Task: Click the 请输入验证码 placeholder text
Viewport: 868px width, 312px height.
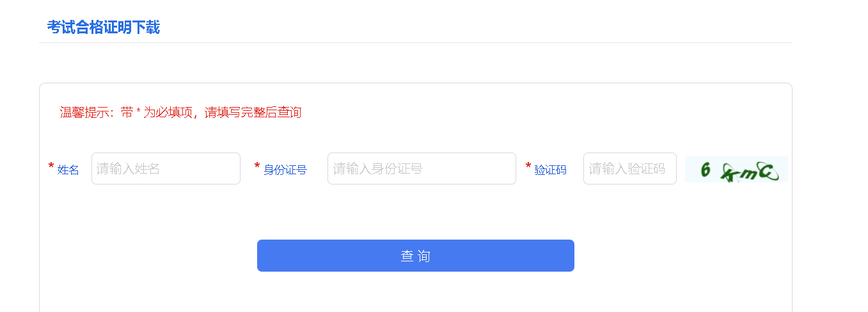Action: [627, 168]
